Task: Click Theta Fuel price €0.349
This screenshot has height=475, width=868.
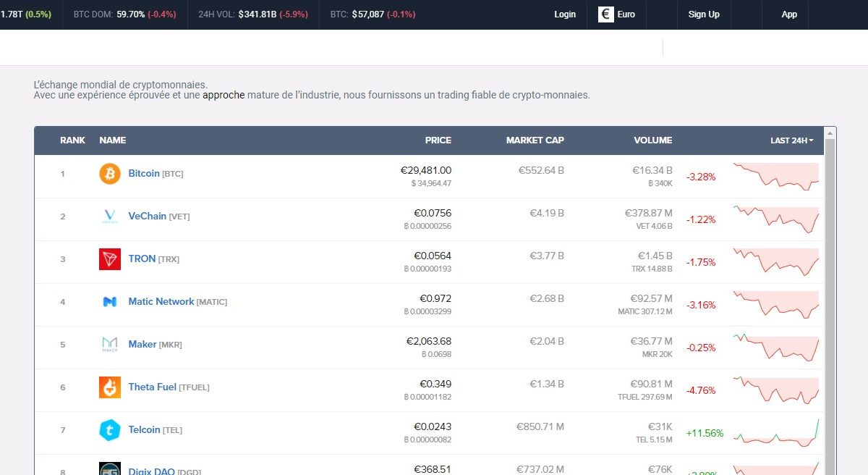Action: pos(435,384)
